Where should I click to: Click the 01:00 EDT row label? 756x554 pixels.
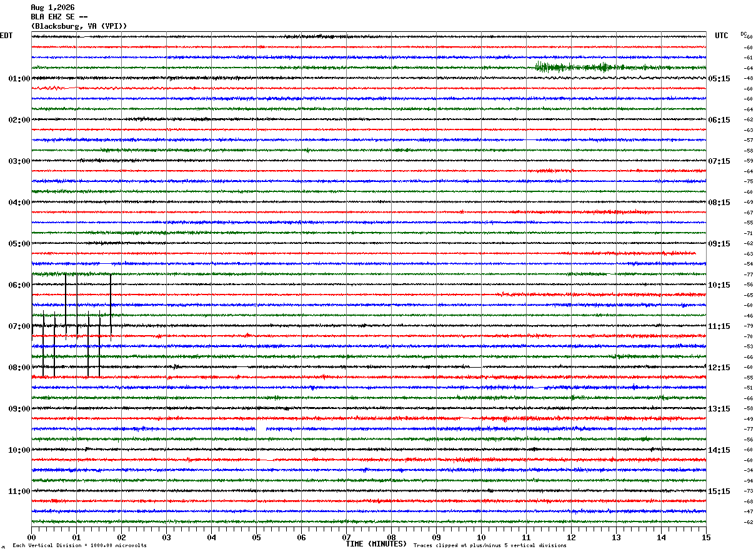coord(19,79)
